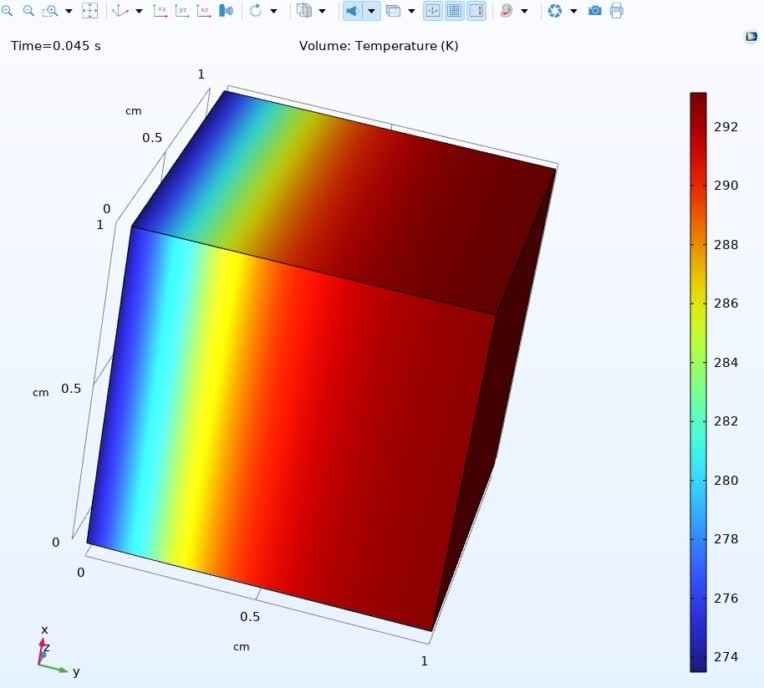Click the Zoom In magnifier icon
Viewport: 764px width, 688px height.
point(7,10)
